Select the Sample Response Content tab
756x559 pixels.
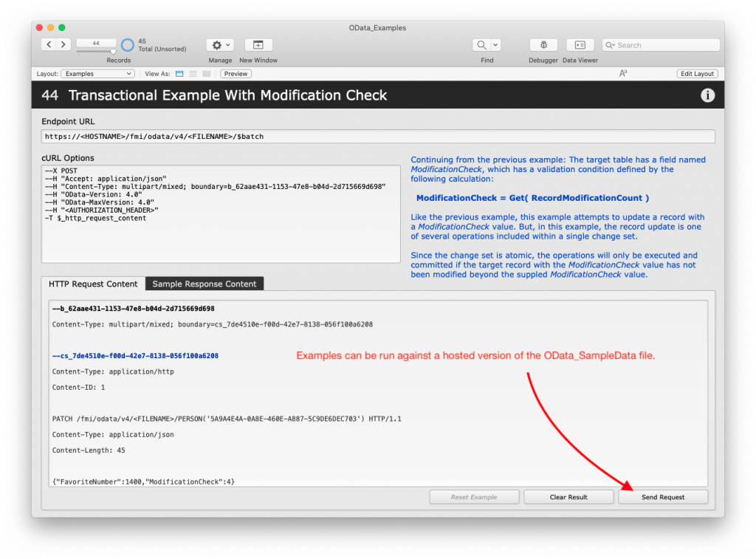(x=205, y=284)
